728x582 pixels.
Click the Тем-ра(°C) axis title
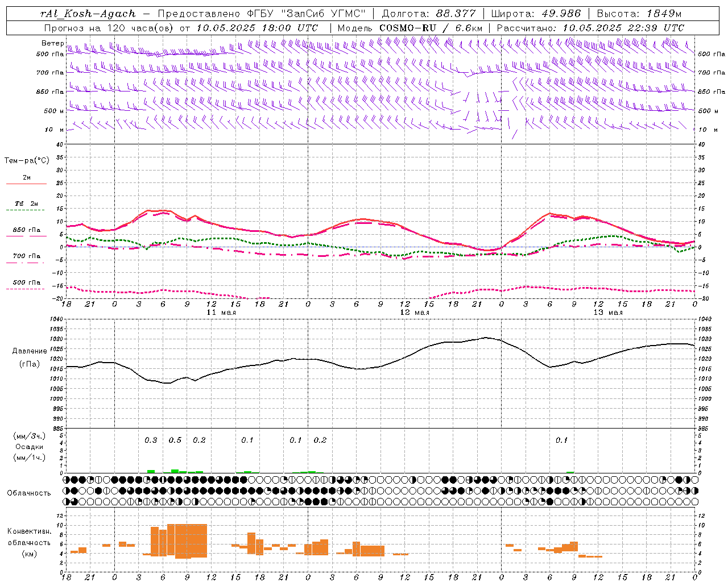[27, 161]
